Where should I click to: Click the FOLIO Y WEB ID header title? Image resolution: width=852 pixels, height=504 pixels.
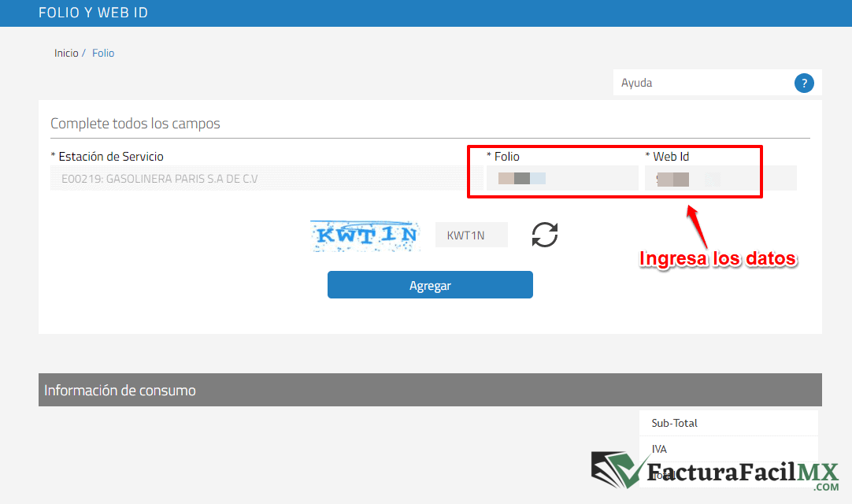(x=93, y=13)
